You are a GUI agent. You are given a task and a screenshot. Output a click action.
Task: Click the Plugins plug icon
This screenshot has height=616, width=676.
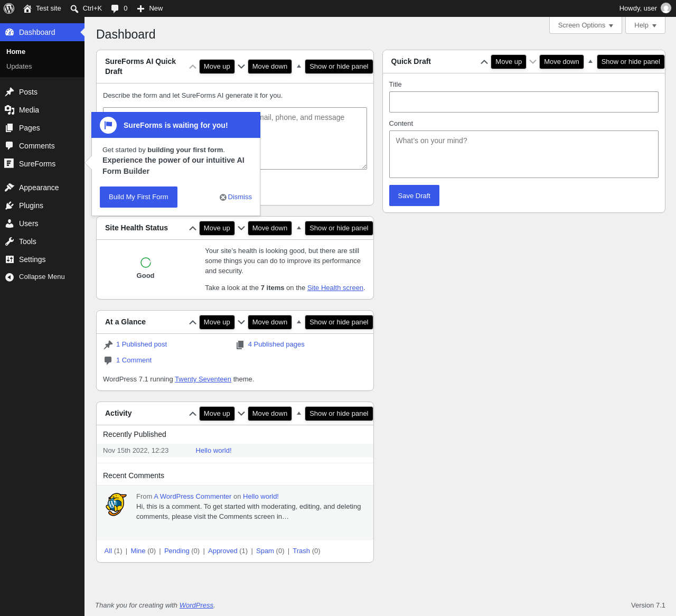pos(10,206)
